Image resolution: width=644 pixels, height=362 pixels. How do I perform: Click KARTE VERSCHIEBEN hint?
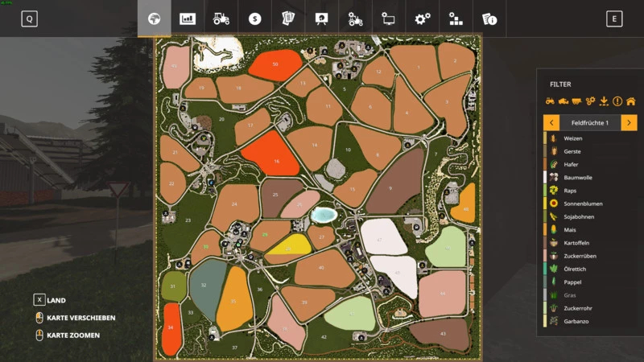(x=81, y=318)
